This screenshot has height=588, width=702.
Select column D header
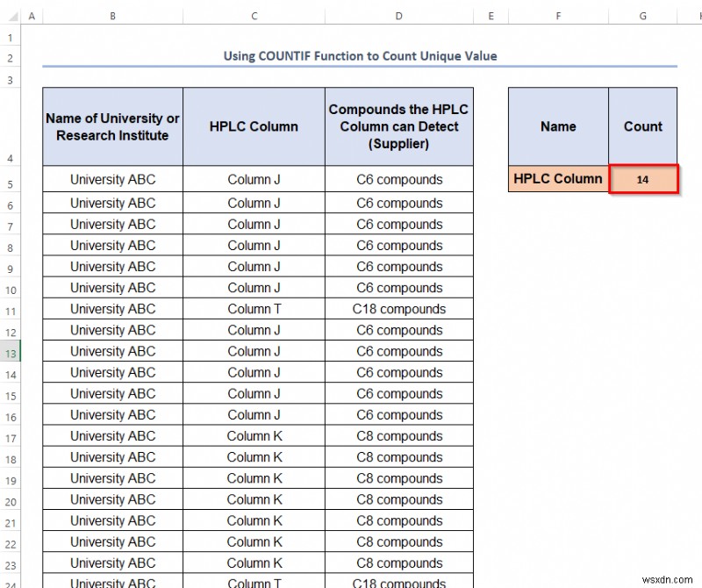click(x=398, y=15)
